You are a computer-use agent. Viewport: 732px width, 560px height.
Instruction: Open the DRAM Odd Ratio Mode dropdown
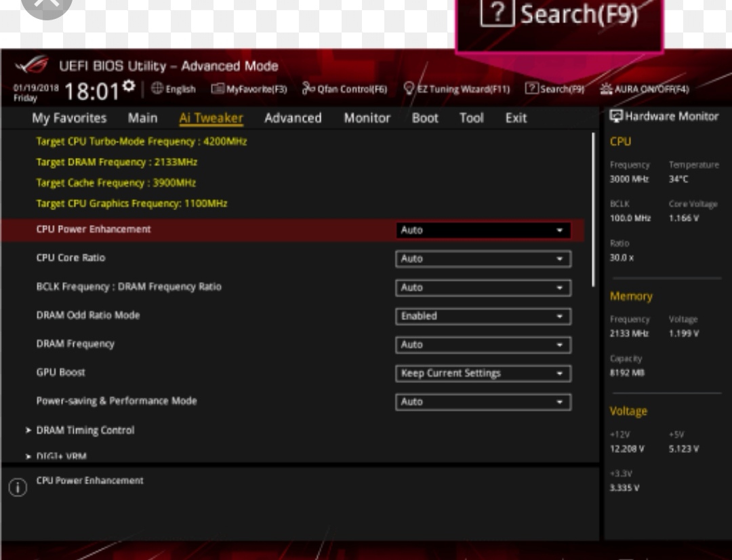(483, 316)
